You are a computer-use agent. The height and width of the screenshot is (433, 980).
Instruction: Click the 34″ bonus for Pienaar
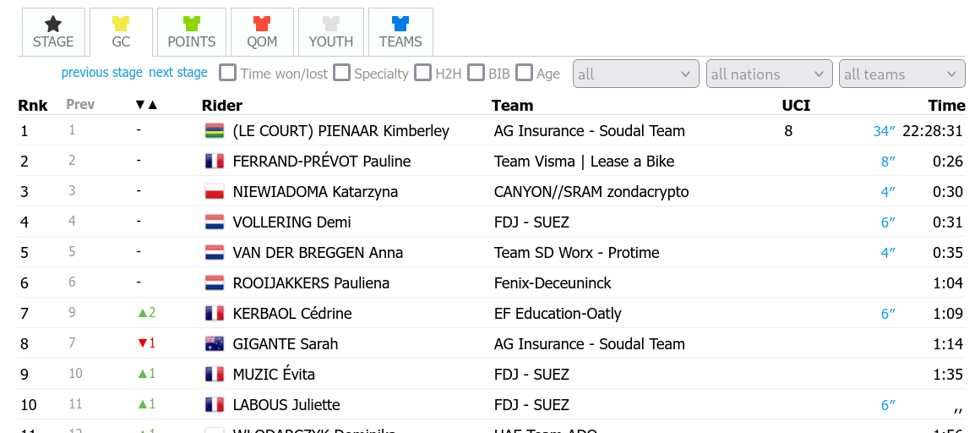pyautogui.click(x=885, y=131)
